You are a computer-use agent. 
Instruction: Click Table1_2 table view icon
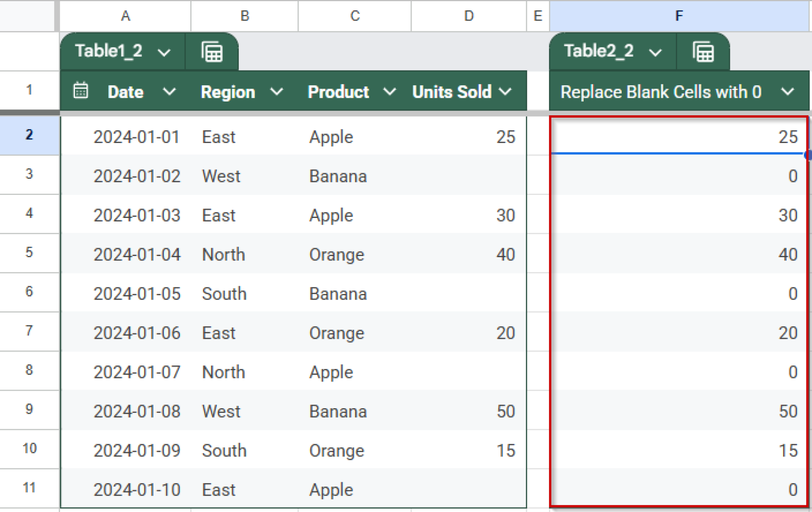212,52
